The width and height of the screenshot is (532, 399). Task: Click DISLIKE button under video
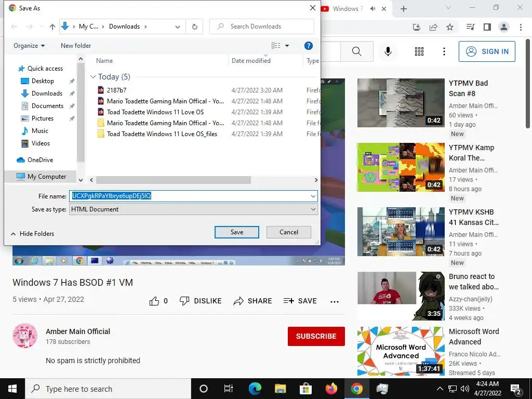tap(201, 301)
